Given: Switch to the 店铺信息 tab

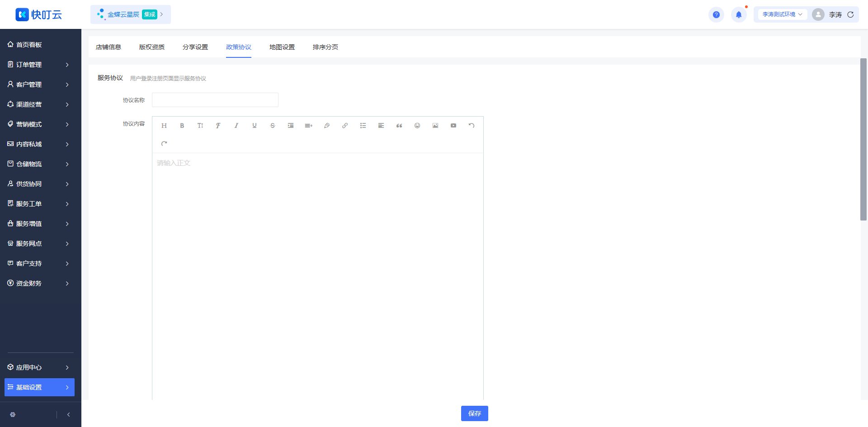Looking at the screenshot, I should 108,47.
